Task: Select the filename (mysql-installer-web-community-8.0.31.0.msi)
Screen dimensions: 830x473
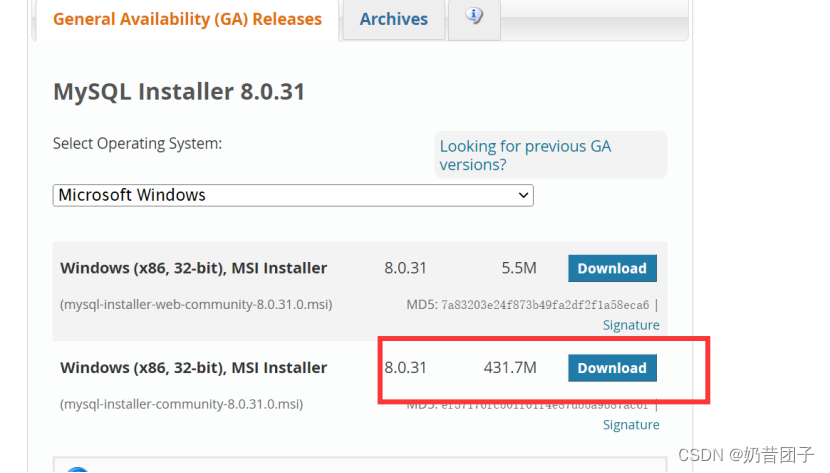Action: [196, 305]
